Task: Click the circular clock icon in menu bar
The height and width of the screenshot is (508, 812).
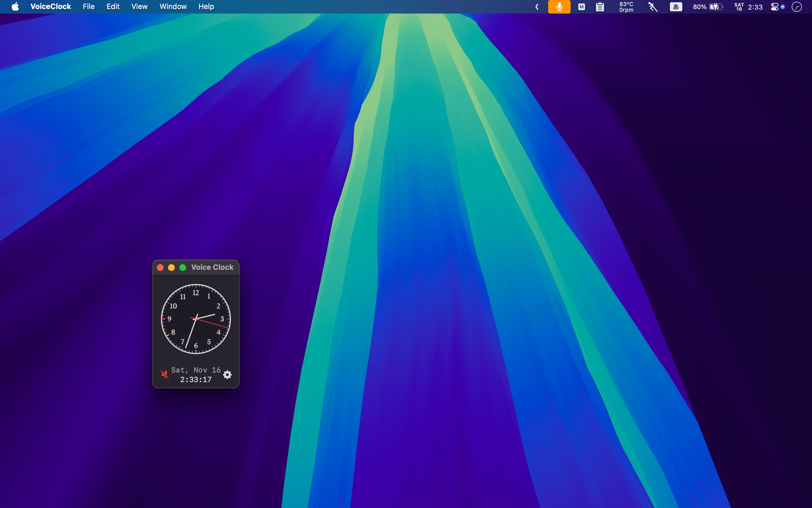Action: click(x=796, y=7)
